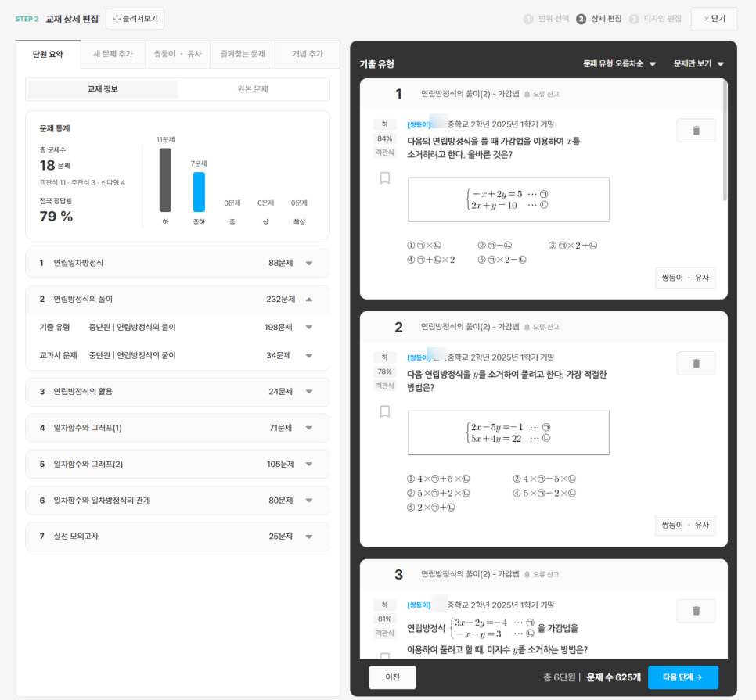This screenshot has width=756, height=700.
Task: Click total 18 문제 count
Action: (55, 165)
